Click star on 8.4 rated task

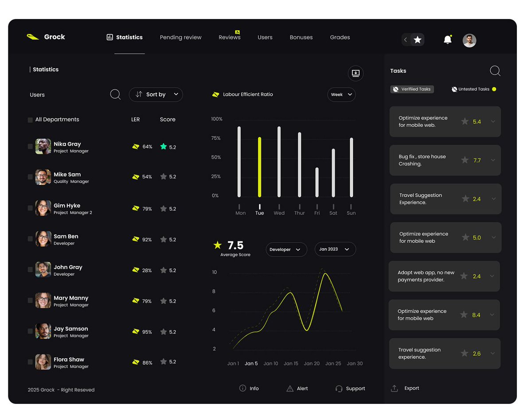click(x=464, y=315)
